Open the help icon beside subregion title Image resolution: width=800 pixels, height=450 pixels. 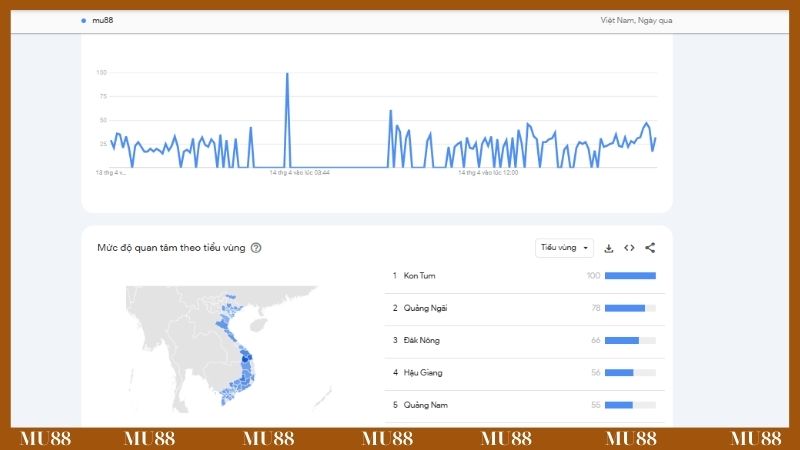tap(256, 248)
